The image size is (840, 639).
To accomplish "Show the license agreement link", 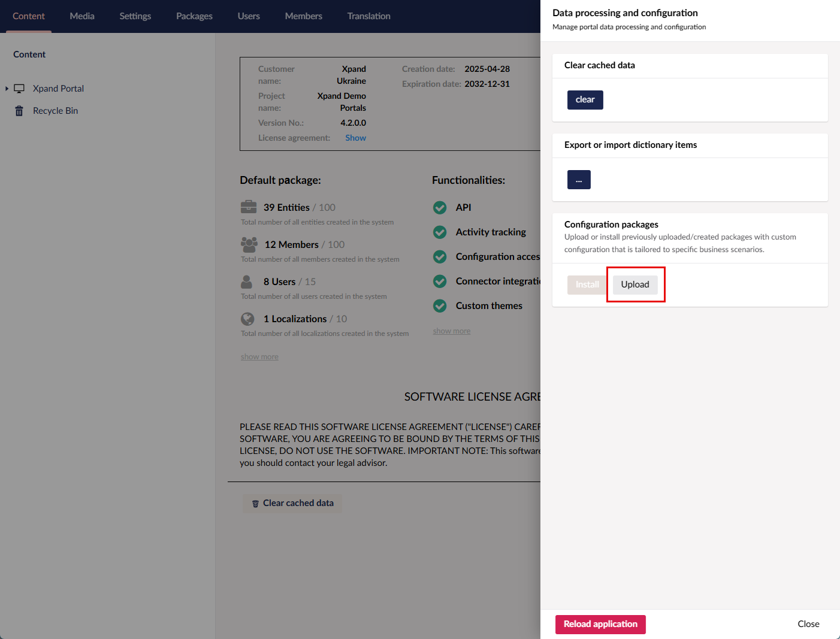I will coord(355,138).
